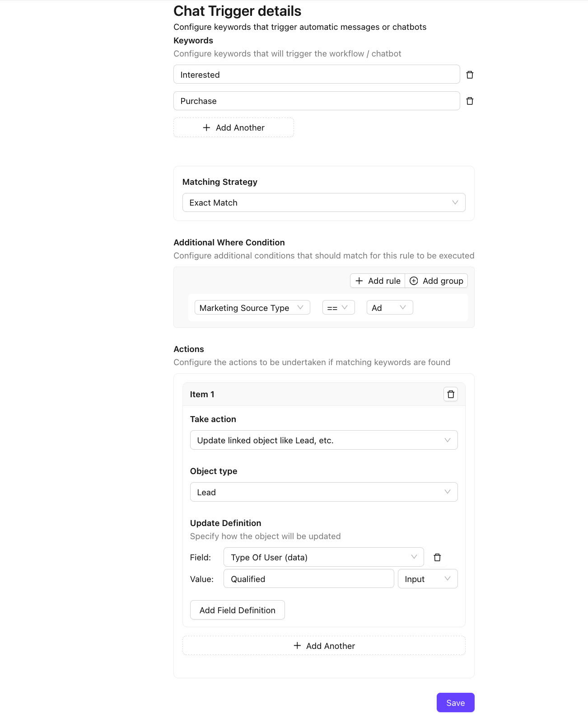Save the chat trigger

455,703
